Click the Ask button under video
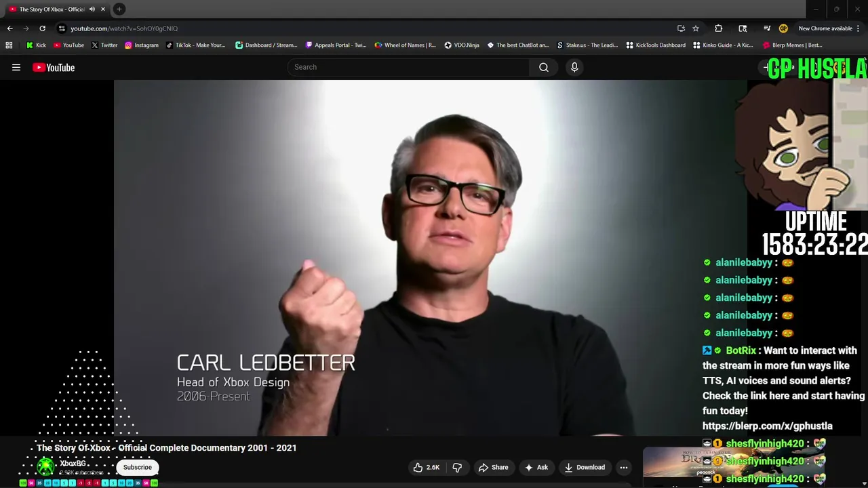This screenshot has height=488, width=868. click(x=536, y=467)
